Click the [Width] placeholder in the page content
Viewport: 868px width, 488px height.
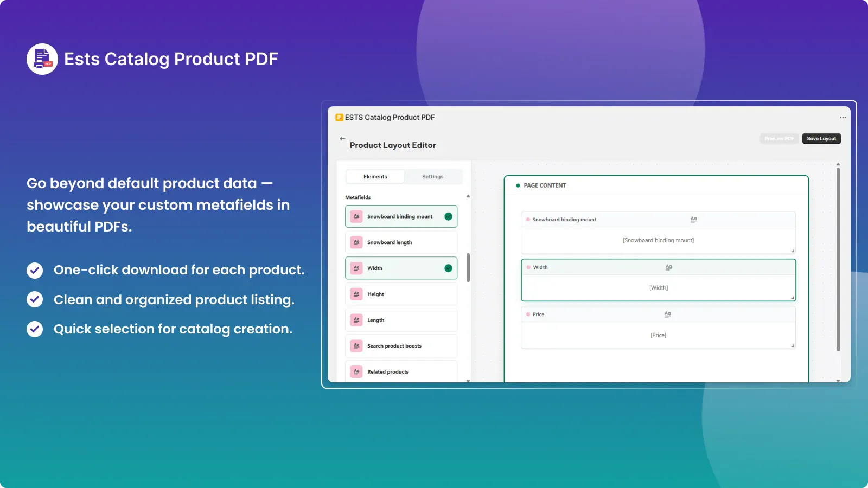click(659, 288)
